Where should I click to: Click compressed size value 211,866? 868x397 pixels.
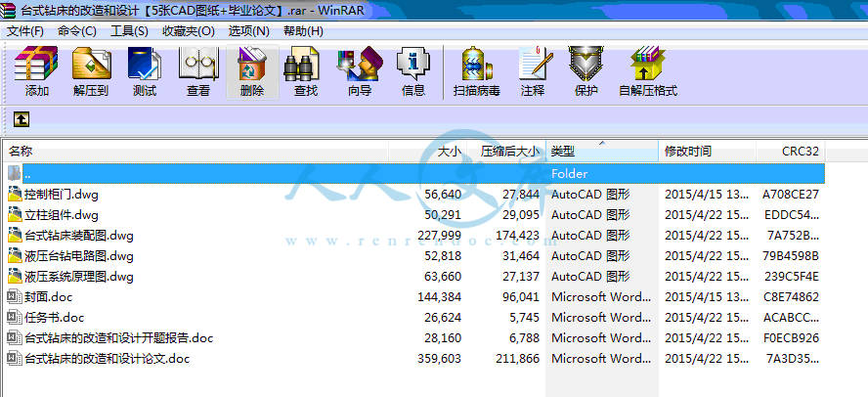click(x=518, y=358)
